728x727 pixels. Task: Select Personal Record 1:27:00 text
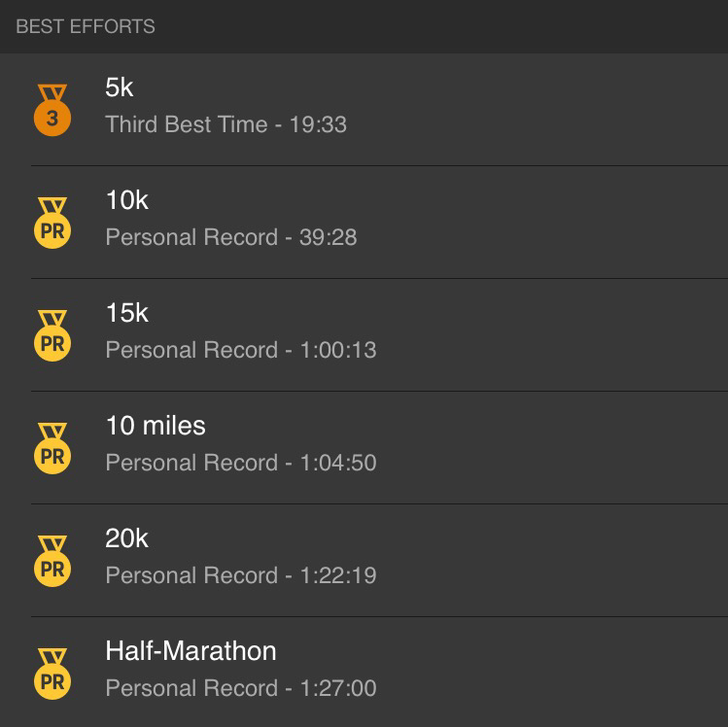pos(241,688)
